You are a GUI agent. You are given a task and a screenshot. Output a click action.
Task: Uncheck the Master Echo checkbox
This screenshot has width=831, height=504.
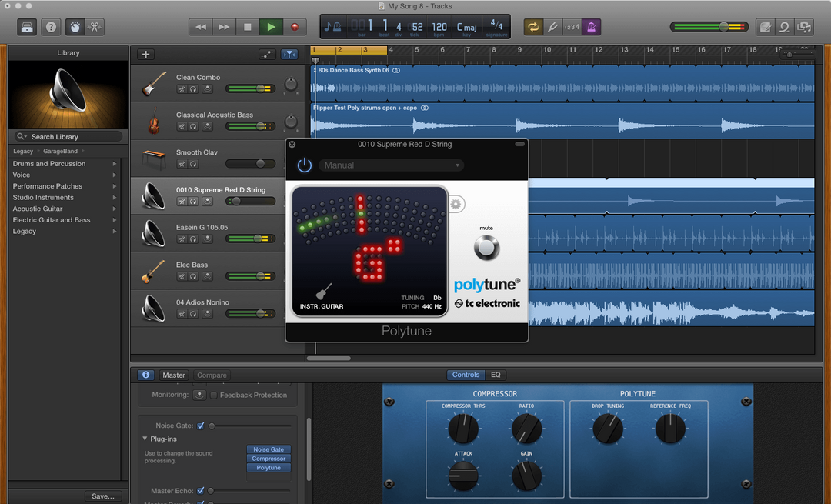200,491
